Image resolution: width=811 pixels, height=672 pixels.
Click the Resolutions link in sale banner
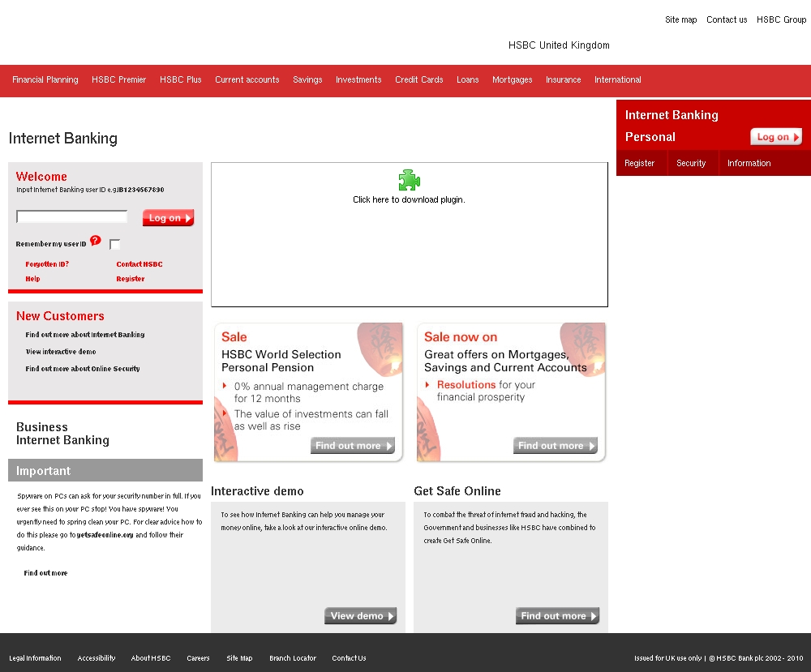click(x=466, y=384)
